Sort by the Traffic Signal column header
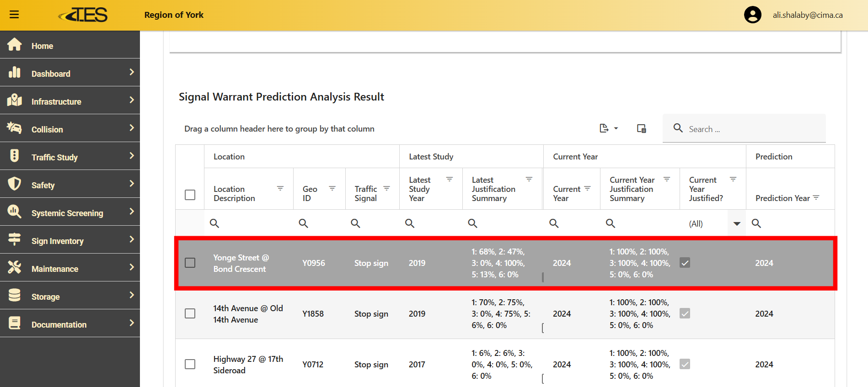This screenshot has height=387, width=868. 365,193
